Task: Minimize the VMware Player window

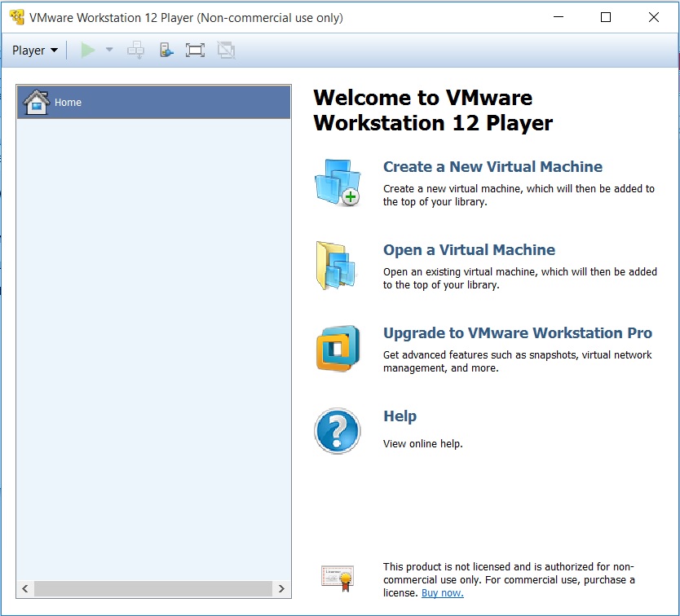Action: (x=559, y=17)
